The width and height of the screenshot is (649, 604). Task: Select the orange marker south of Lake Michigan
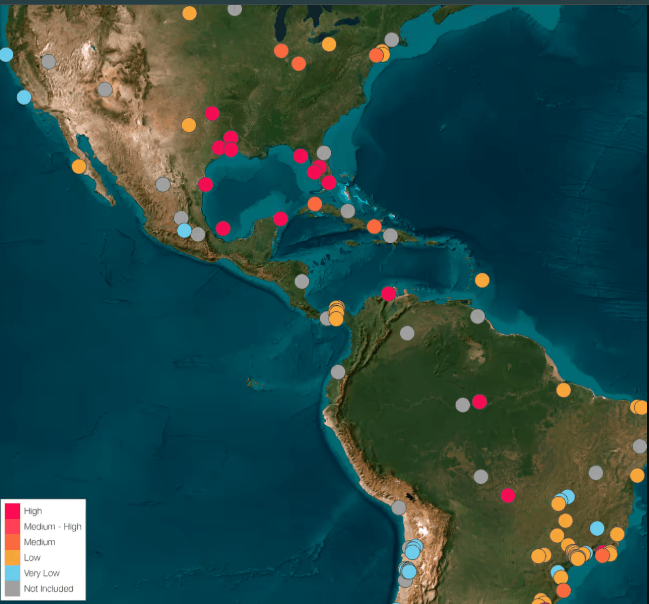point(281,51)
